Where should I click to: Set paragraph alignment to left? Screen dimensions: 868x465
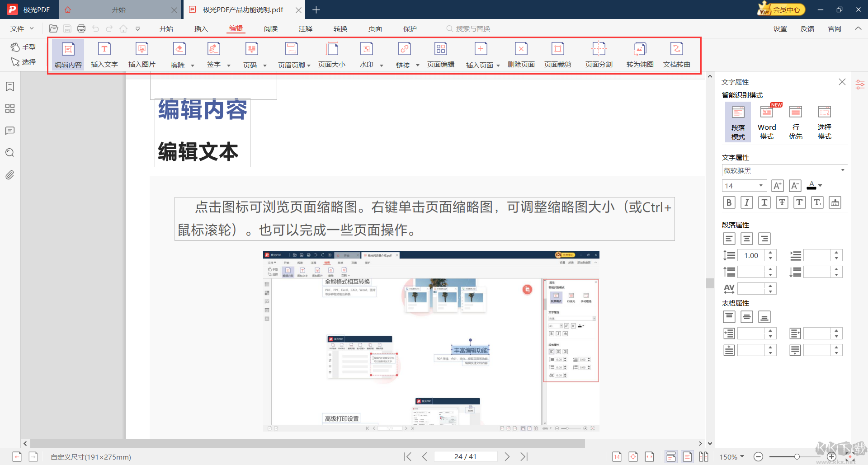point(729,239)
